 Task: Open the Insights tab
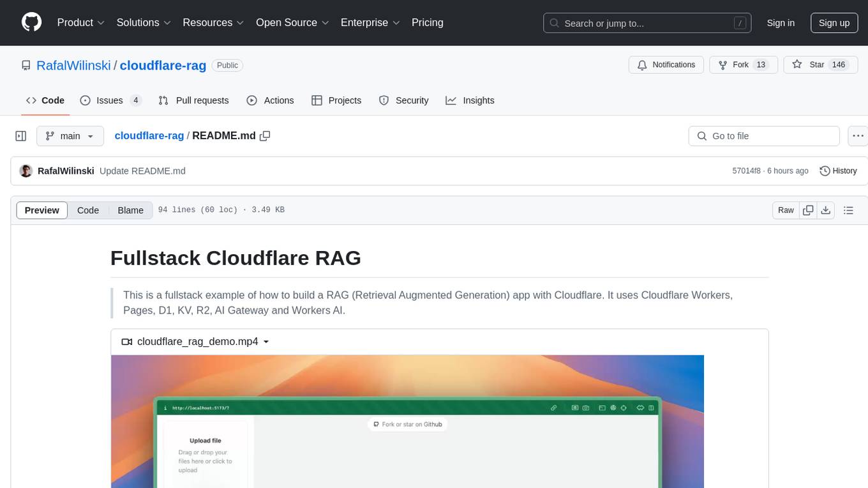pyautogui.click(x=470, y=100)
